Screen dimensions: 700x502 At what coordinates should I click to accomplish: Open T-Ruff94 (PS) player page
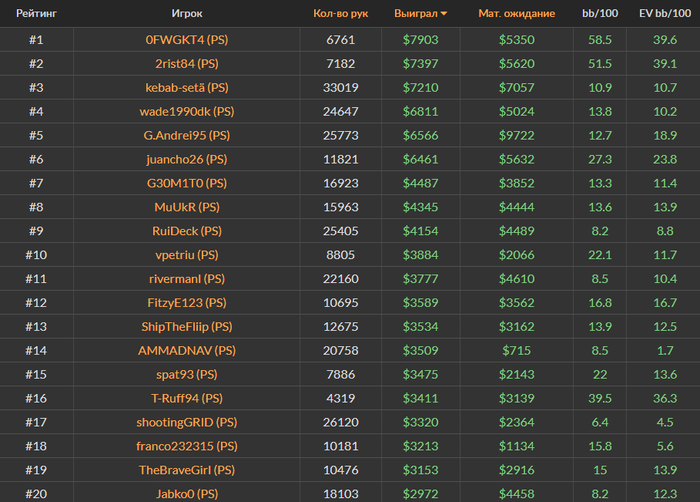[187, 398]
